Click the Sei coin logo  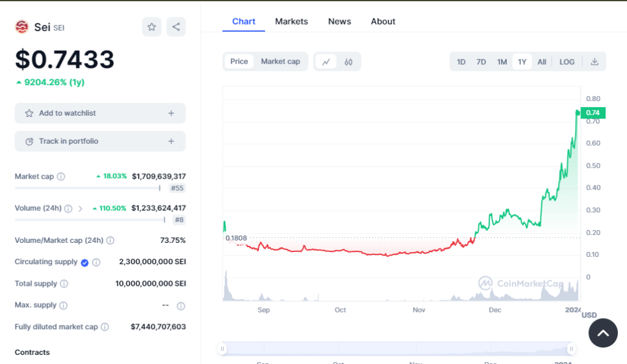click(22, 27)
